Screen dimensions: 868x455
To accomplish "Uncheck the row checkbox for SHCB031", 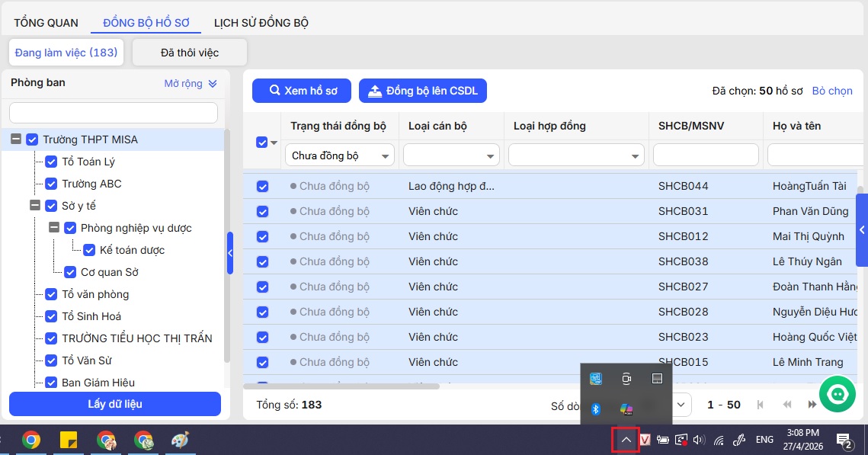I will [262, 211].
